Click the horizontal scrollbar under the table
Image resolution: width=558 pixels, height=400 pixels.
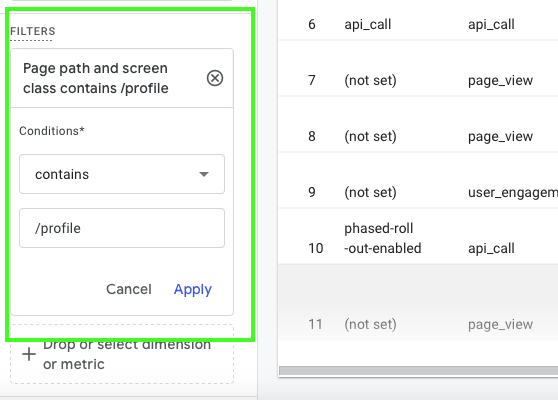tap(418, 371)
